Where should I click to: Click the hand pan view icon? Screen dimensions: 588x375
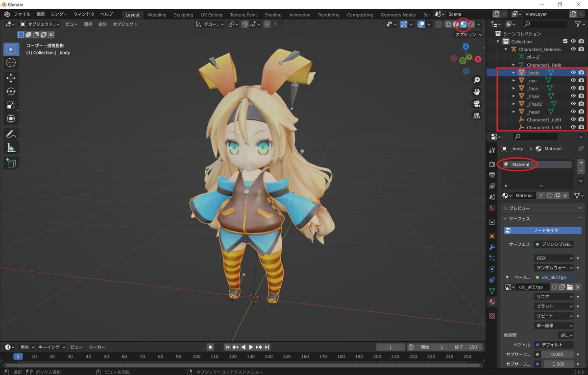click(476, 92)
